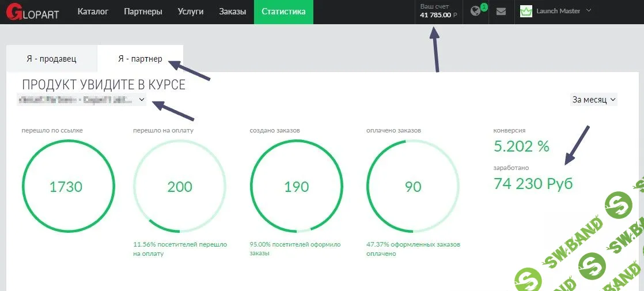Click the conversion value 5.202 %
This screenshot has height=291, width=644.
[x=521, y=146]
